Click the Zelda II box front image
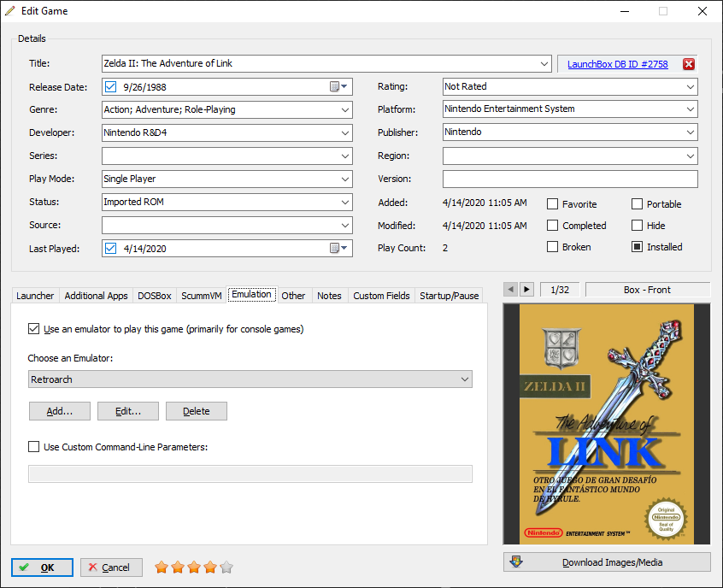 tap(607, 424)
